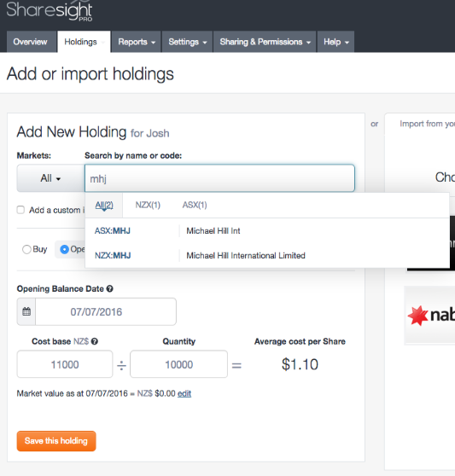Select the Buy radio button
This screenshot has height=476, width=455.
coord(26,250)
